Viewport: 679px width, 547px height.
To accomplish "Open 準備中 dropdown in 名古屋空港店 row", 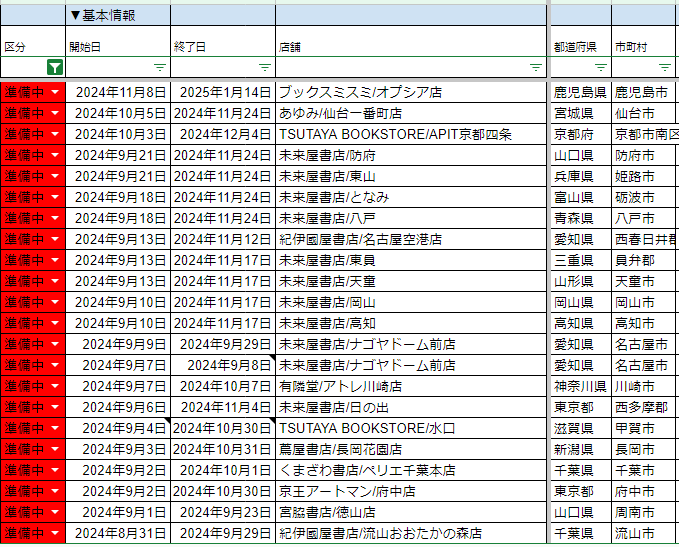I will click(55, 239).
